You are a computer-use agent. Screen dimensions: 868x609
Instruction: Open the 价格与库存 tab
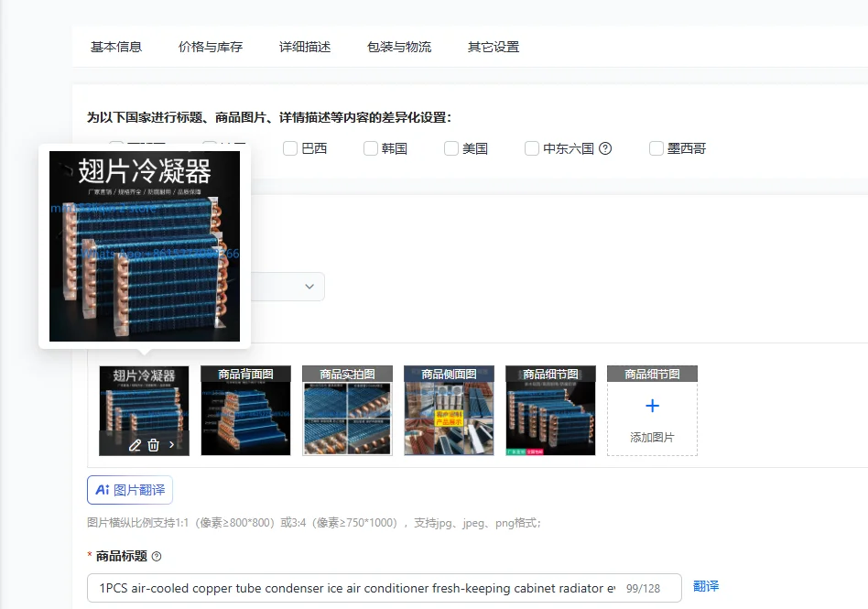(x=211, y=47)
